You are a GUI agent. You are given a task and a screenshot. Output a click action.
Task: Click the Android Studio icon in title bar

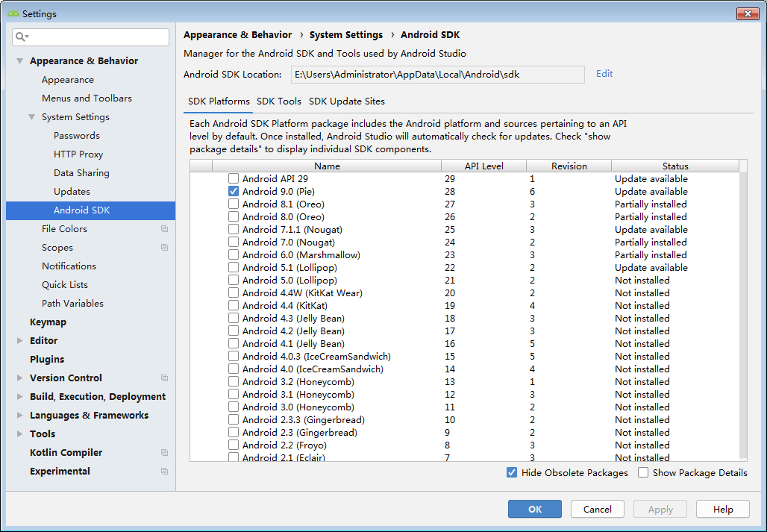13,13
